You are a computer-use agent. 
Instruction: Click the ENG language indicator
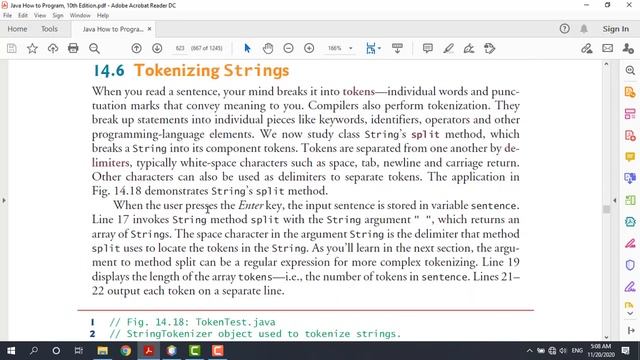coord(577,351)
